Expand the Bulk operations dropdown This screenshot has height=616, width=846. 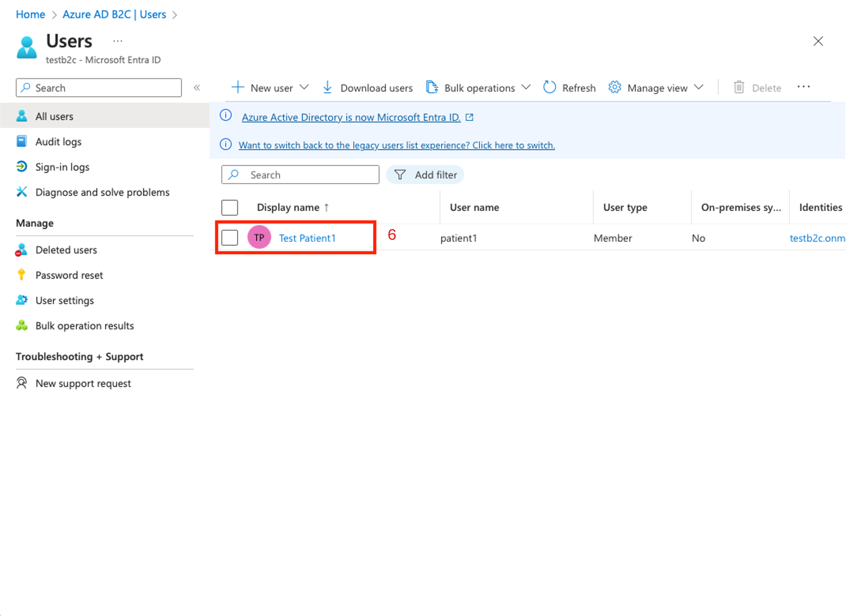526,88
